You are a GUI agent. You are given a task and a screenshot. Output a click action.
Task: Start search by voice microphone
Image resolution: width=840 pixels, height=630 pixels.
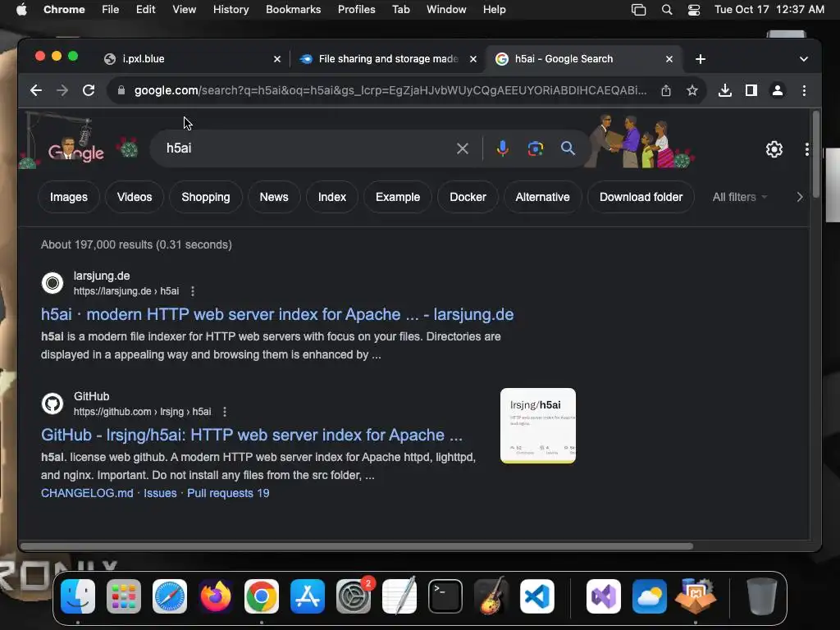(x=503, y=148)
